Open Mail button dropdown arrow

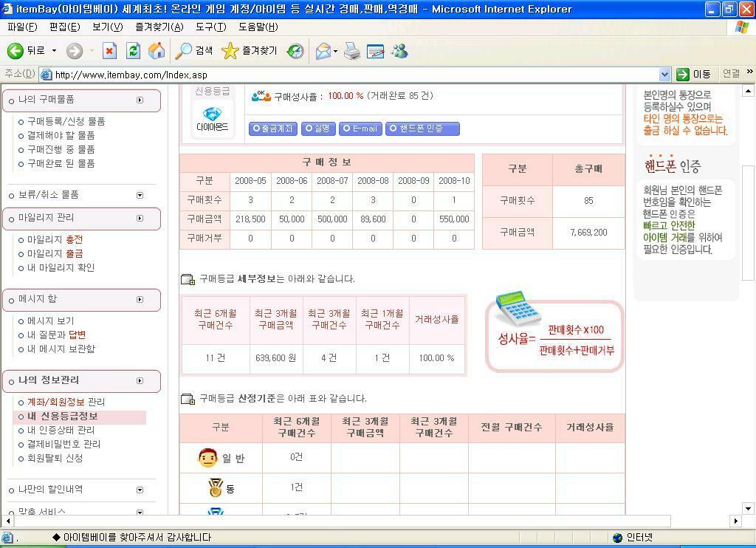335,51
